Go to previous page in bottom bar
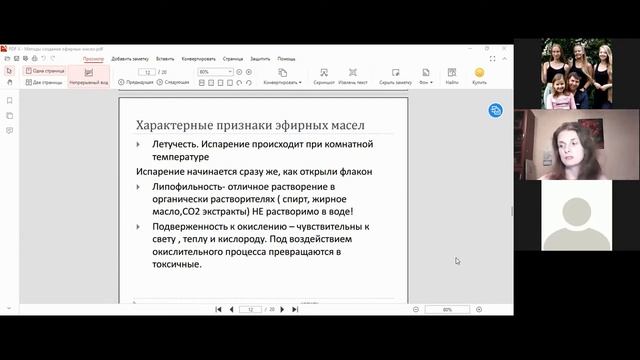640x360 pixels. pyautogui.click(x=231, y=309)
